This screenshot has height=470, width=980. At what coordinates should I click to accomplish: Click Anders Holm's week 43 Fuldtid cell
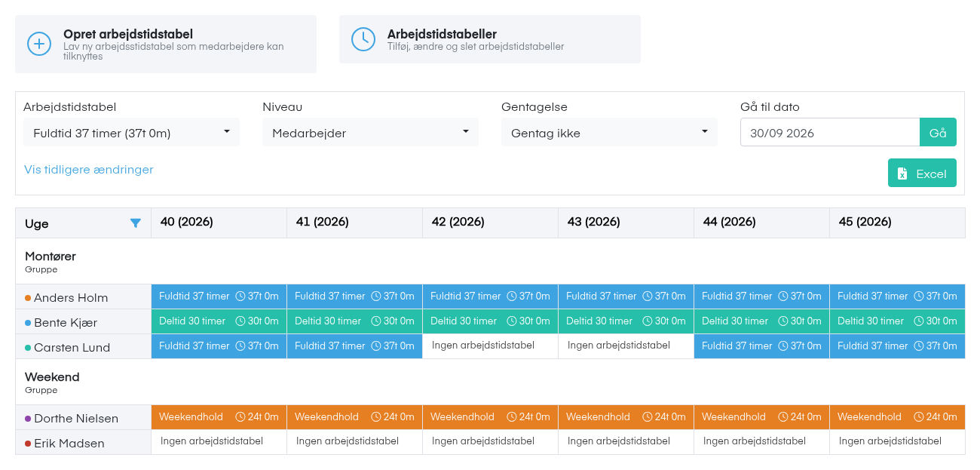(626, 296)
